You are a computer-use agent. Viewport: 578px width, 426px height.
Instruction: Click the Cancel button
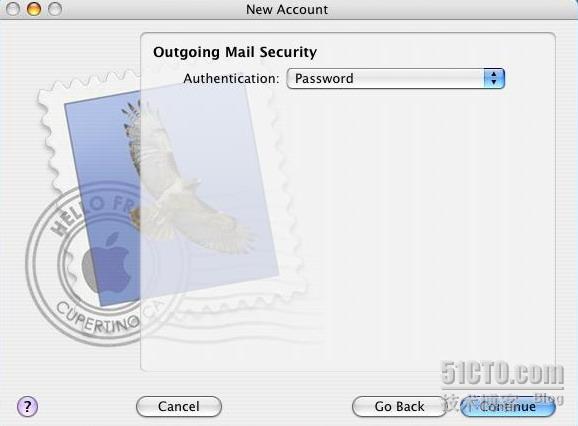(x=179, y=406)
